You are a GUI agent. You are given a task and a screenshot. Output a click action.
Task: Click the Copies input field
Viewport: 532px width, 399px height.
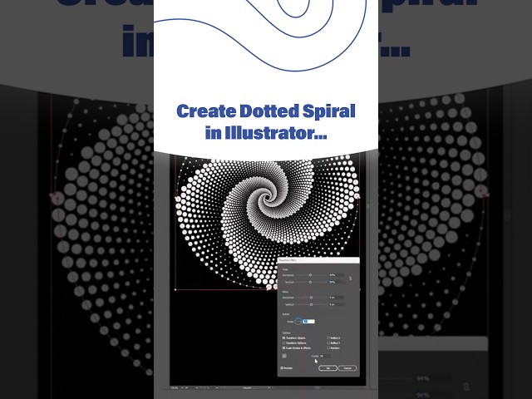click(x=325, y=356)
